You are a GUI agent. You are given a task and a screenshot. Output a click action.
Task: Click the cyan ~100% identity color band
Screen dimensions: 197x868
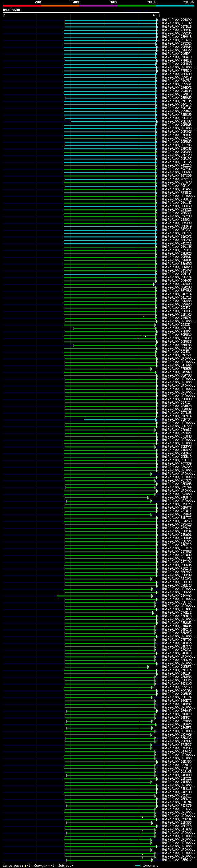(x=175, y=6)
